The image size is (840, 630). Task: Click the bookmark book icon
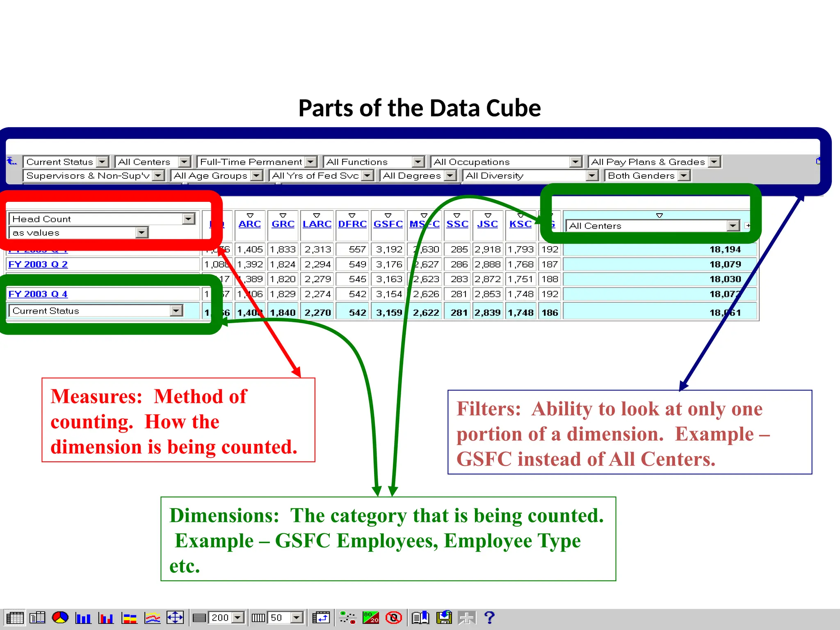pos(420,618)
